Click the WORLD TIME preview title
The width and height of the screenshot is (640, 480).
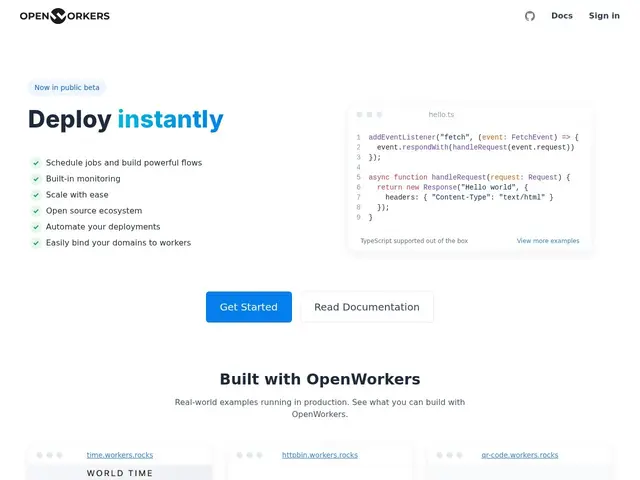point(120,473)
